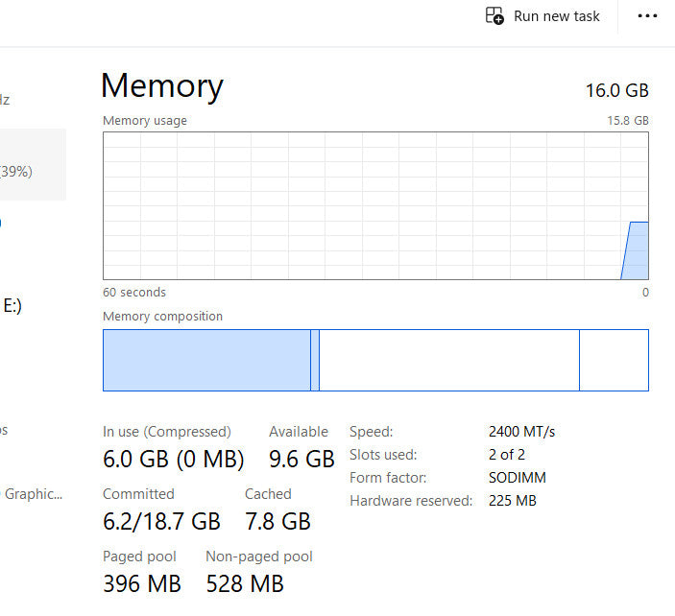This screenshot has height=616, width=675.
Task: Click the Form factor SODIMM value
Action: pos(517,478)
